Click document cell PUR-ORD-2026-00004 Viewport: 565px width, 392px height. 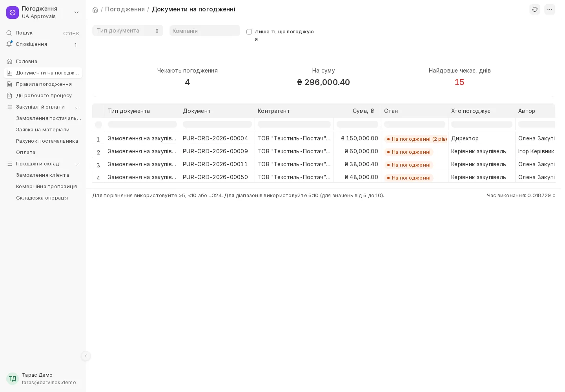click(x=215, y=138)
